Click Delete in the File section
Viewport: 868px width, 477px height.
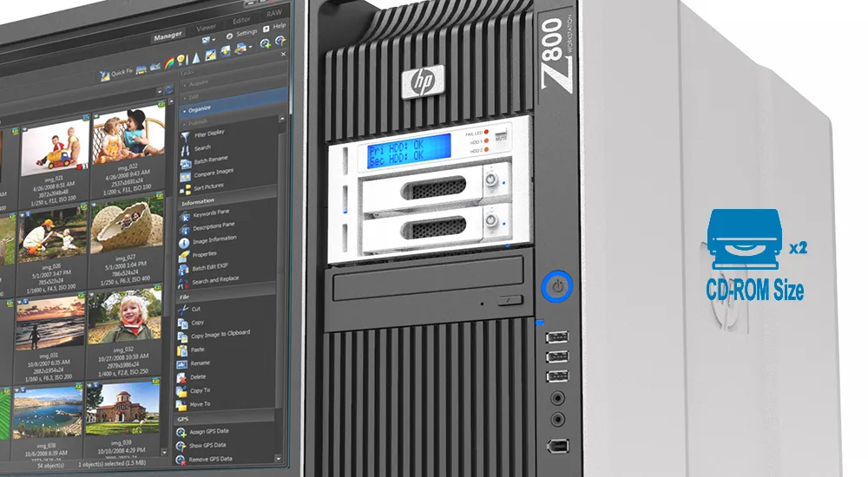pyautogui.click(x=192, y=377)
